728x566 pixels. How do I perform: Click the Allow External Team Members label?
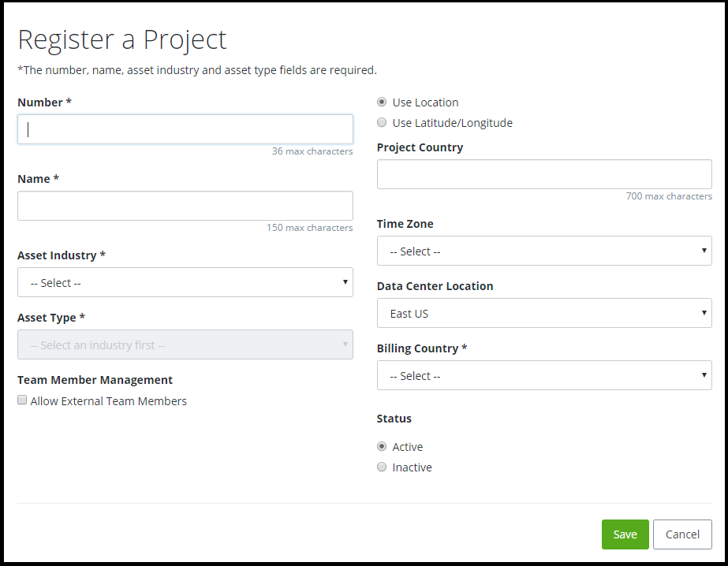[x=109, y=401]
